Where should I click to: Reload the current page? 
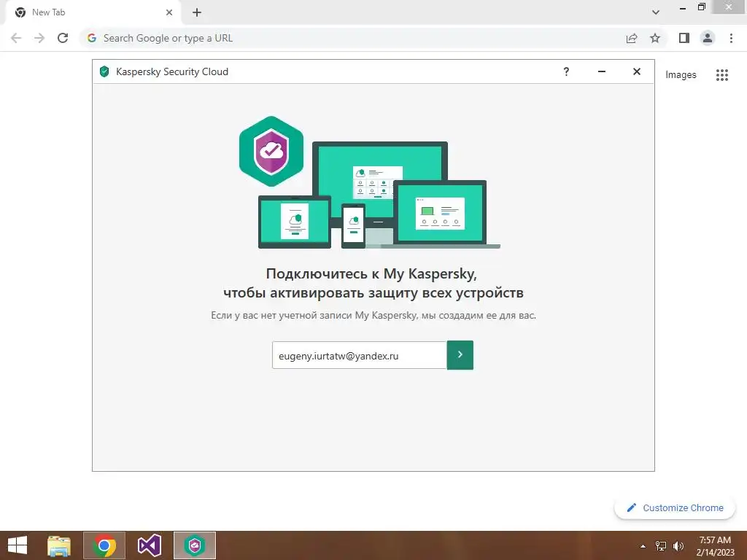[63, 38]
